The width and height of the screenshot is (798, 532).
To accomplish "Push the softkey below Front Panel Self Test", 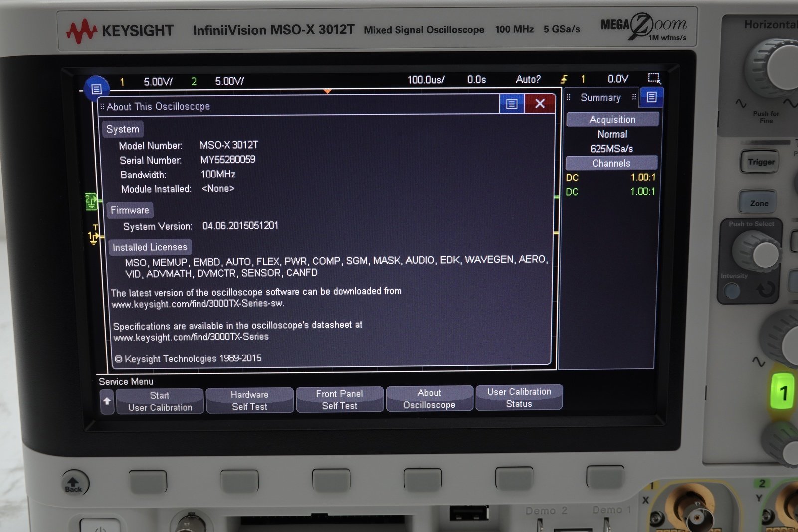I will [x=331, y=480].
